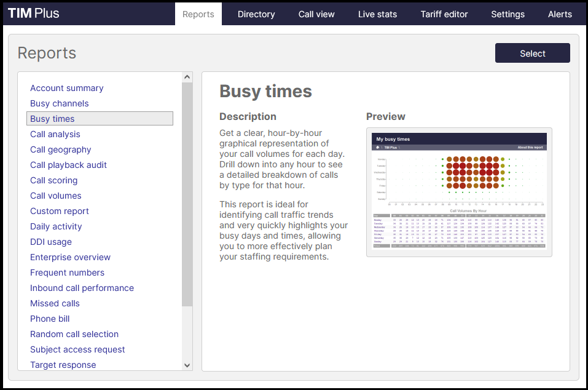Open the Call view section
This screenshot has height=390, width=588.
pos(316,14)
